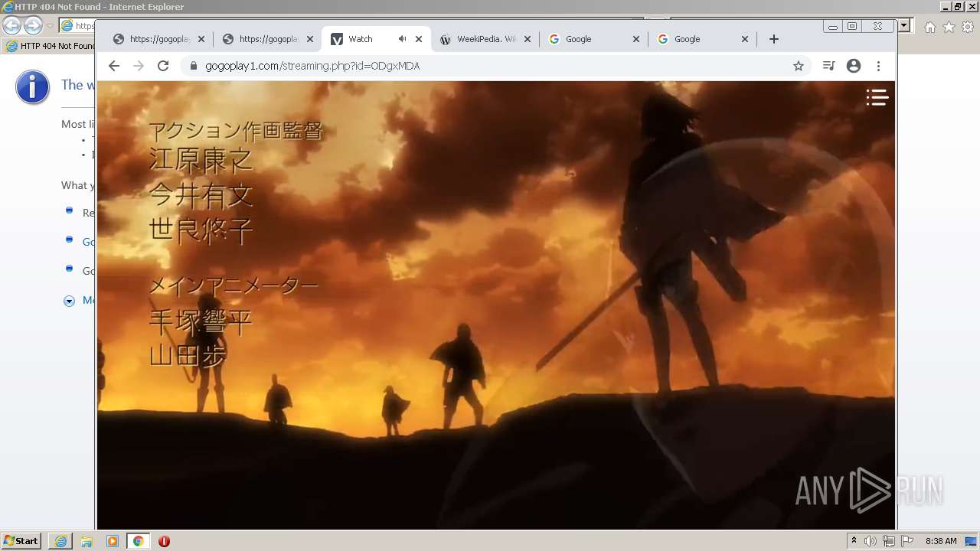Close the Watch tab
Image resolution: width=980 pixels, height=551 pixels.
(x=419, y=39)
